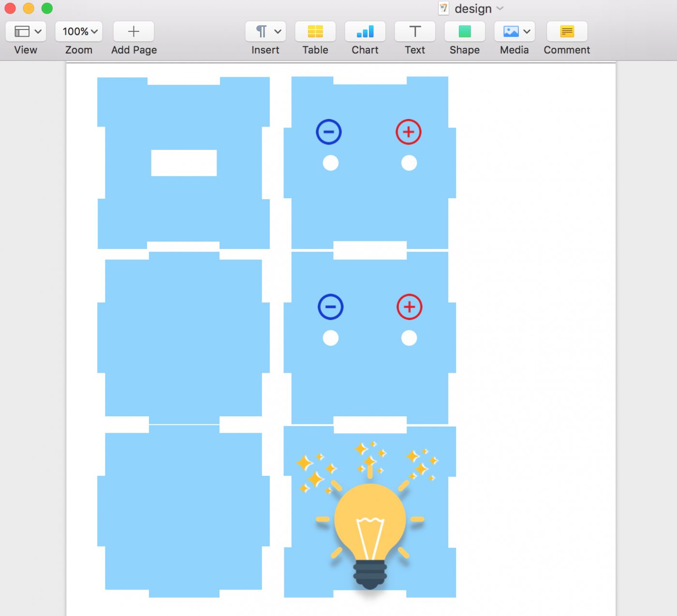Open the Insert paragraph dropdown menu
Screen dimensions: 677x616
[x=265, y=32]
